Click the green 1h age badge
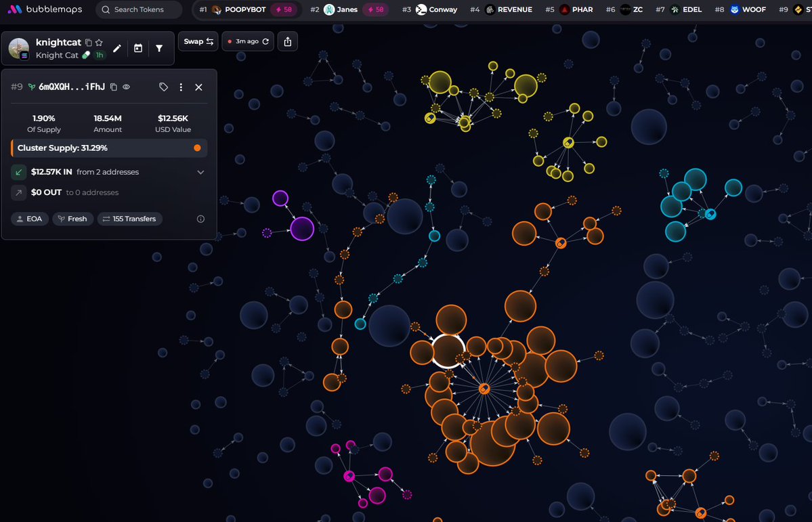 click(100, 55)
